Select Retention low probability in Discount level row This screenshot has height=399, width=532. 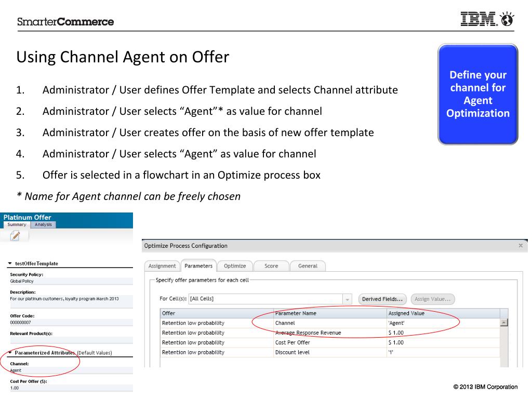pos(217,353)
